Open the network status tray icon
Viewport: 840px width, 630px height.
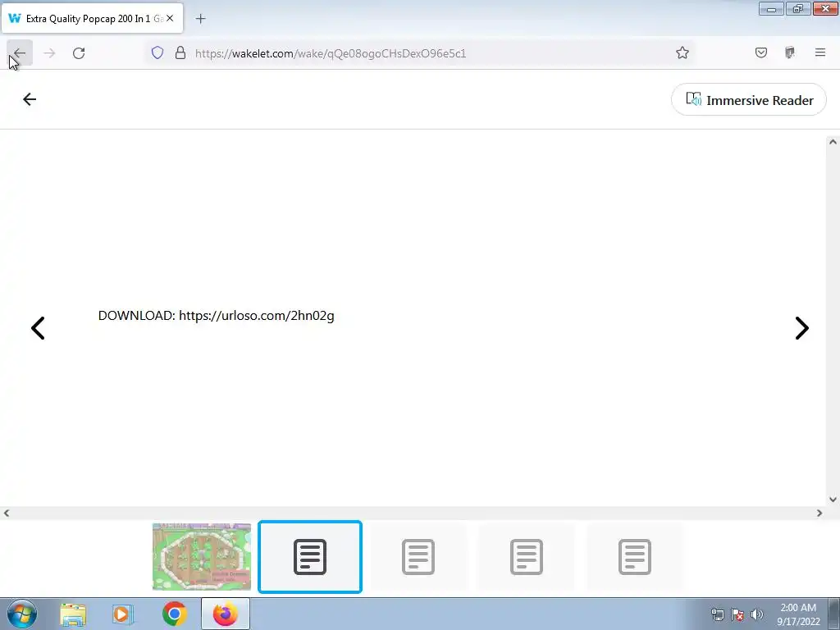[x=717, y=614]
